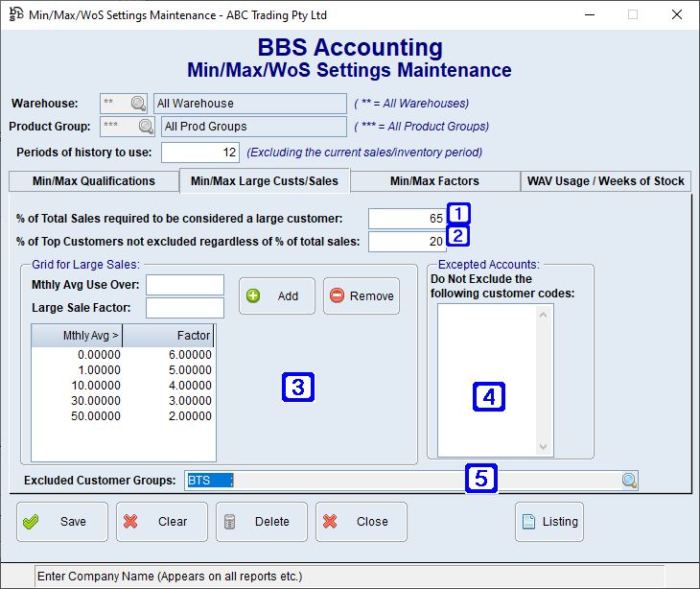The width and height of the screenshot is (700, 589).
Task: Switch to the Min/Max Qualifications tab
Action: tap(93, 181)
